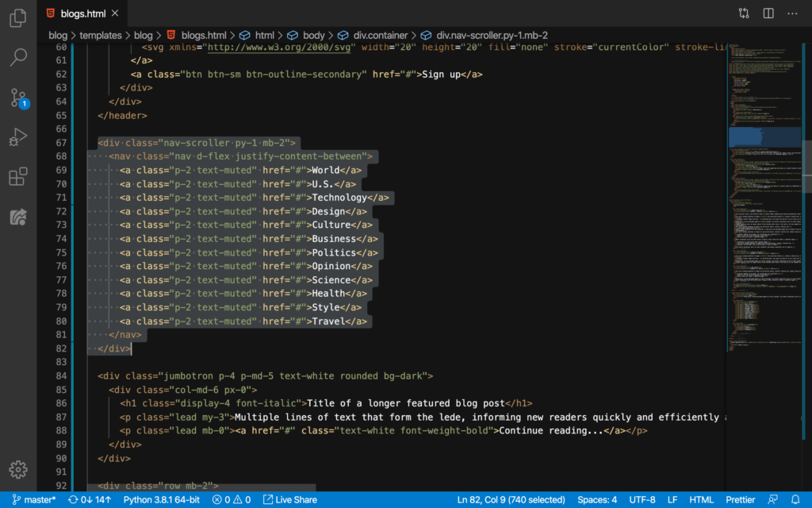Click the notifications bell in the status bar
The height and width of the screenshot is (508, 812).
coord(795,500)
